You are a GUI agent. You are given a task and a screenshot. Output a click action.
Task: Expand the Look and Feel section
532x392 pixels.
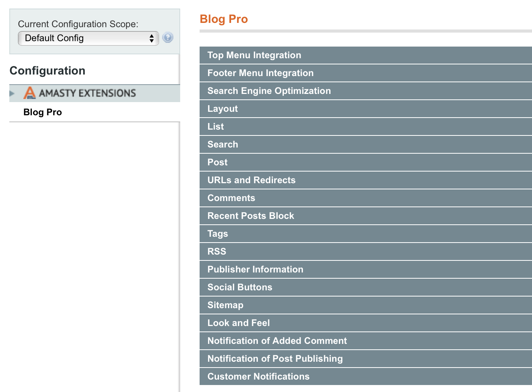click(x=238, y=323)
